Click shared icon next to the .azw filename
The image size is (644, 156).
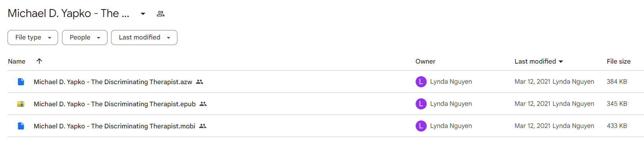(x=200, y=82)
